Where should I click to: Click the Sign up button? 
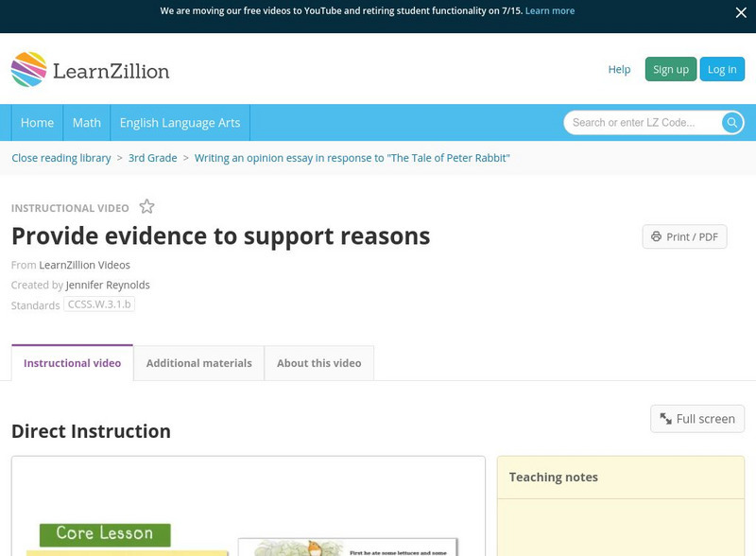[671, 68]
